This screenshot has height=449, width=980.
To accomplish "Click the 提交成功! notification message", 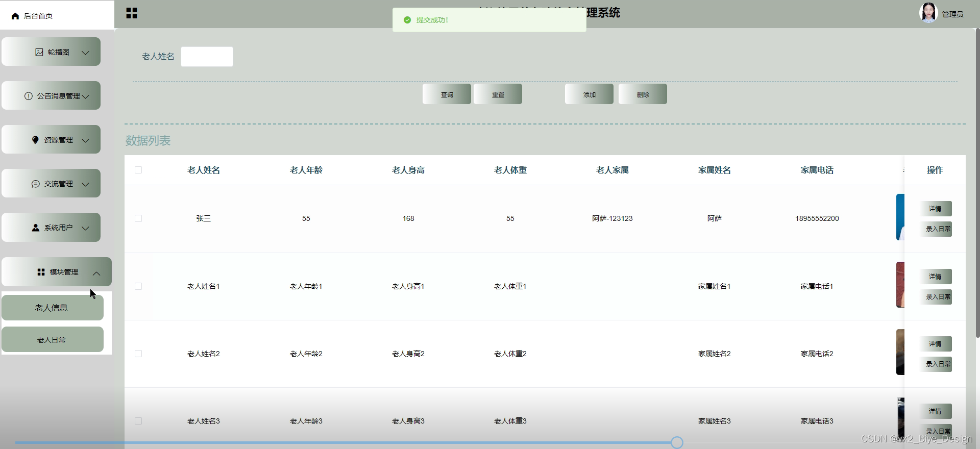I will click(x=489, y=20).
